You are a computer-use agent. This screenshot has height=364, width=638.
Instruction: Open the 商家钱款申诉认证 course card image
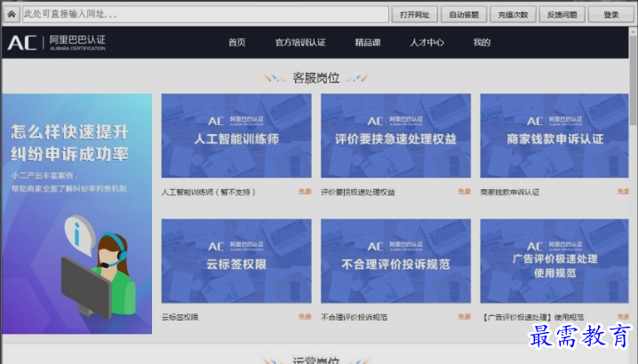(x=554, y=136)
